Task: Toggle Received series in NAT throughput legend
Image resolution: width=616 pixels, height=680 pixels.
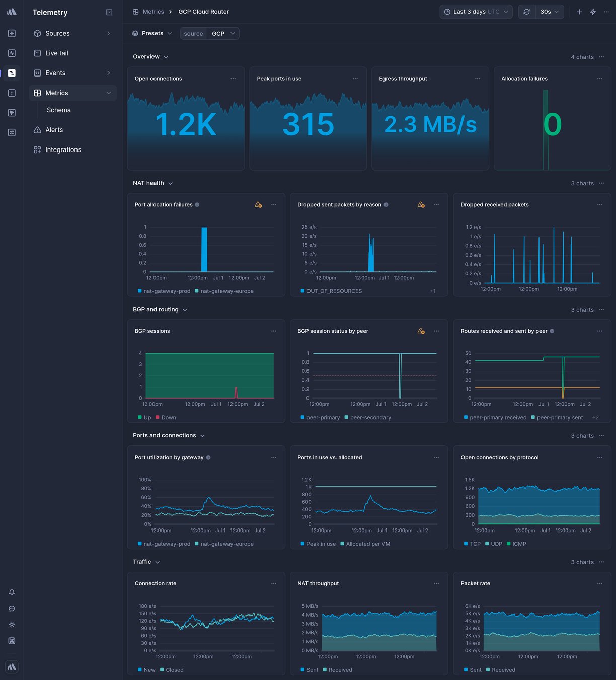Action: pyautogui.click(x=338, y=670)
